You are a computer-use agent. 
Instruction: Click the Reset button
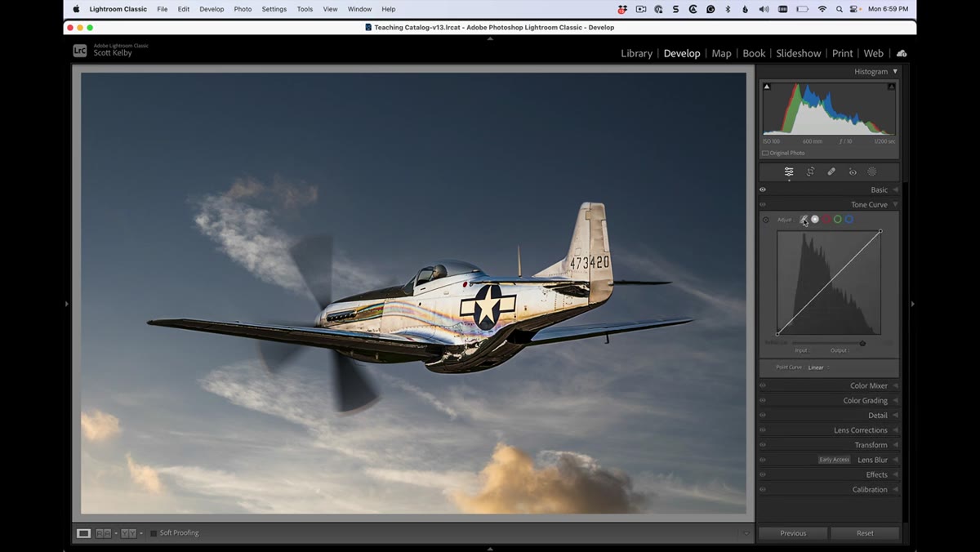[865, 533]
